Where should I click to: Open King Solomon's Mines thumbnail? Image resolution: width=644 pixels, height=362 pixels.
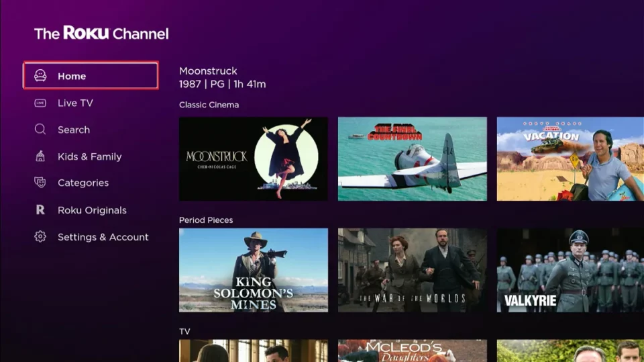254,270
